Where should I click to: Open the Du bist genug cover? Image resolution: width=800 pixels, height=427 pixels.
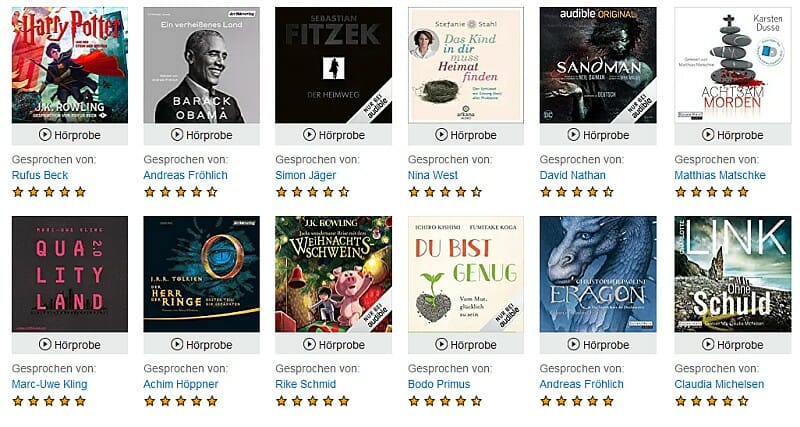(466, 274)
